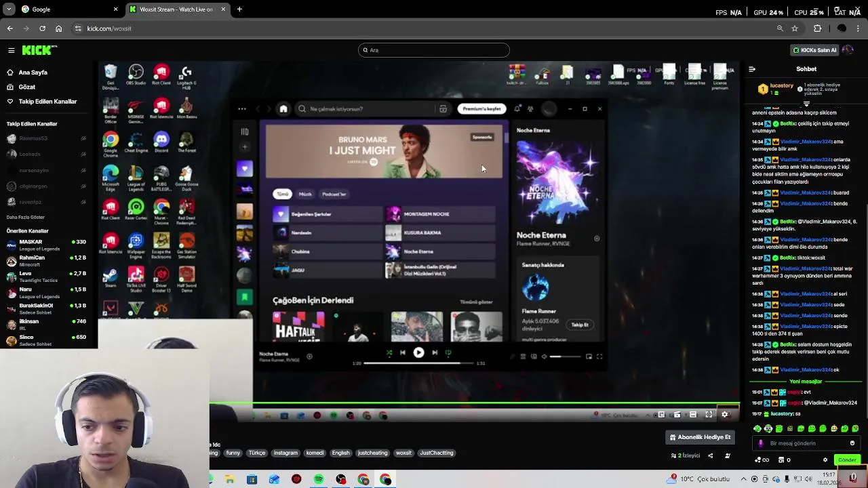Collapse the Sohbet chat panel
Image resolution: width=868 pixels, height=488 pixels.
pos(751,69)
